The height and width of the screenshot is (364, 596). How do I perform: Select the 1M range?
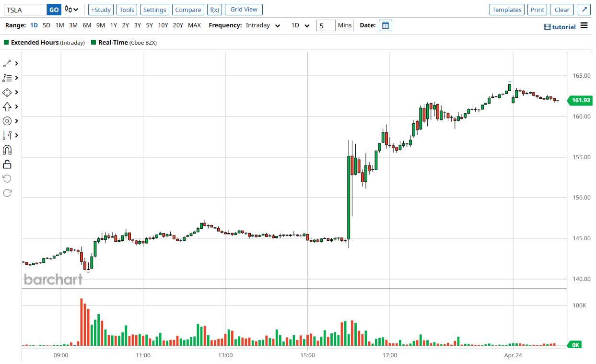pos(59,25)
